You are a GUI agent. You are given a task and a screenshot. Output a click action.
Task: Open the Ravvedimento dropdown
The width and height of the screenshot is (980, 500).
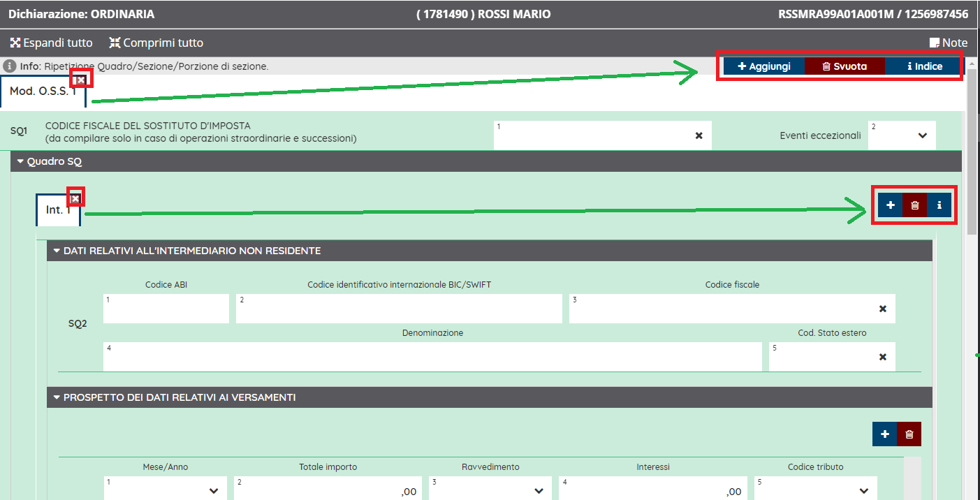click(x=539, y=491)
